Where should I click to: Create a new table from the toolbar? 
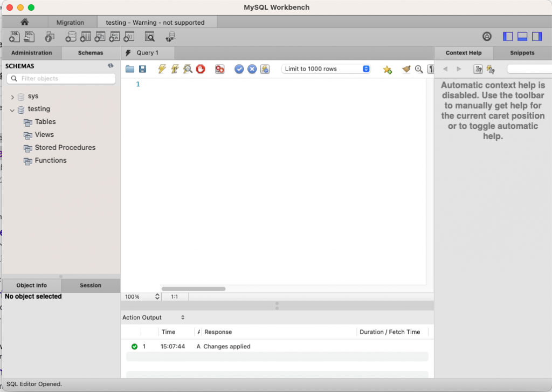(x=85, y=37)
